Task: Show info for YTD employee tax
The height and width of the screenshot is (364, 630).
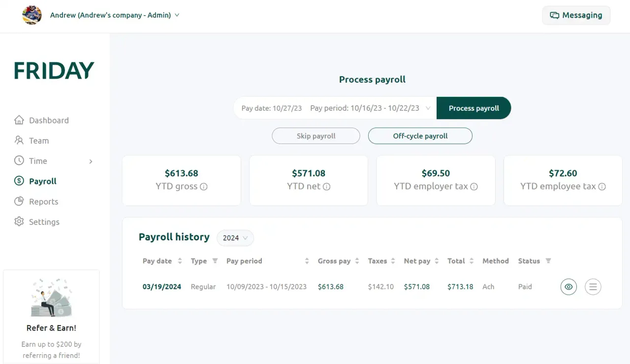Action: [602, 187]
